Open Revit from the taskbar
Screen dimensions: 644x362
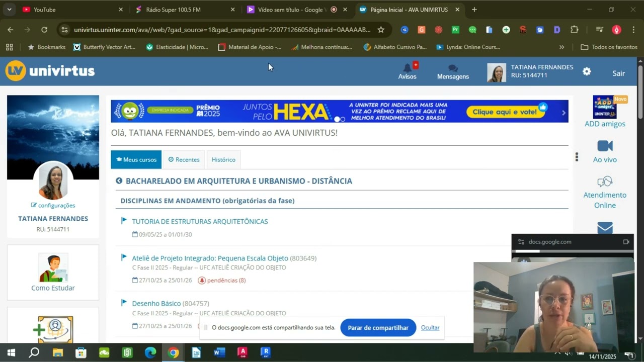pos(266,352)
